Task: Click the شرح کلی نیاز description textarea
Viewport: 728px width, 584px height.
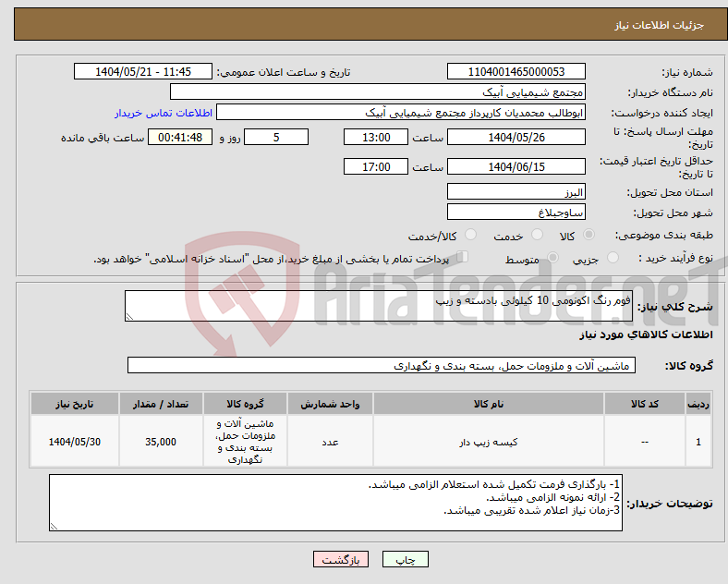Action: (x=379, y=306)
